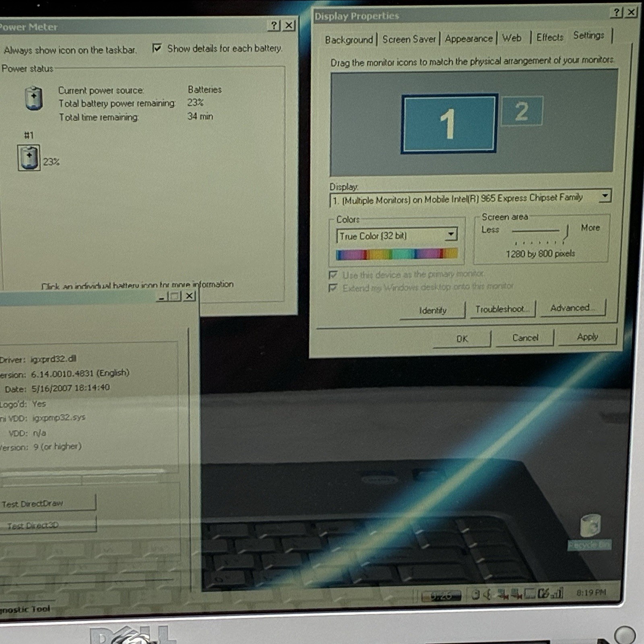Toggle Always show icon on the taskbar
The height and width of the screenshot is (644, 644).
point(70,50)
